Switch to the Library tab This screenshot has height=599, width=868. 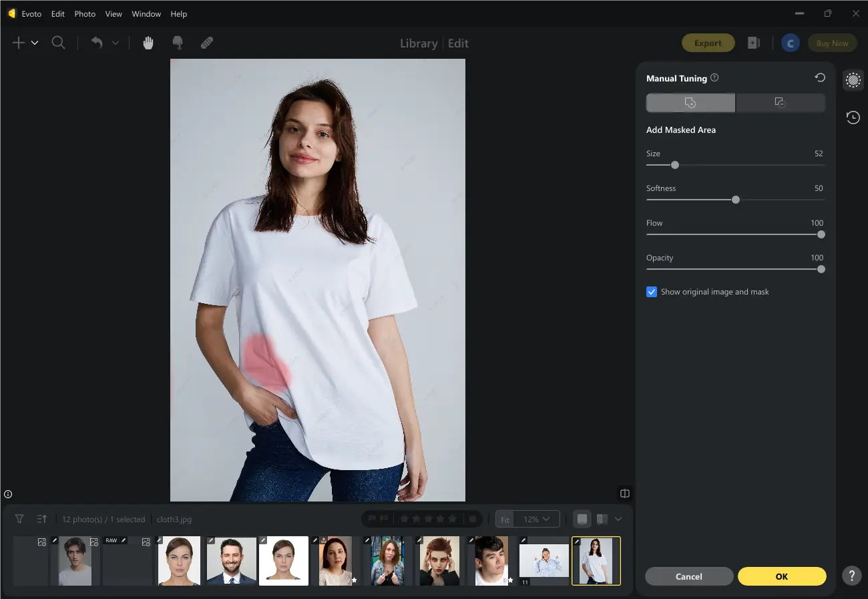pyautogui.click(x=419, y=43)
